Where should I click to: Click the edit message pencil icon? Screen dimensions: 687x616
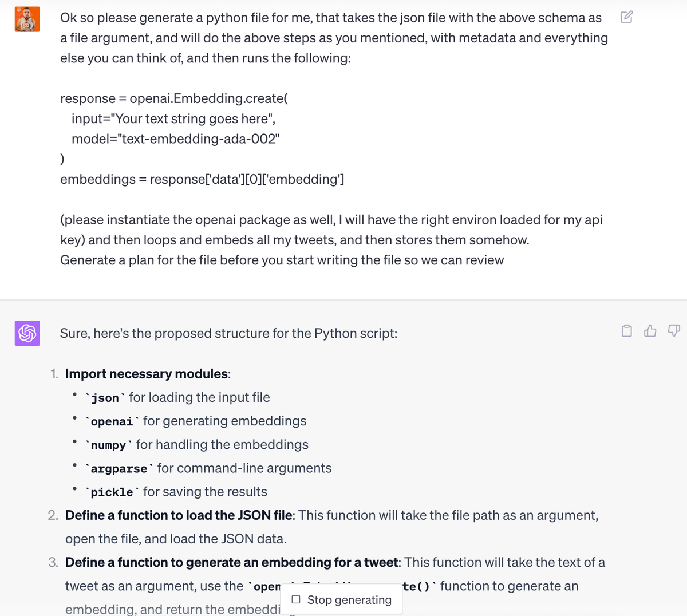click(626, 17)
